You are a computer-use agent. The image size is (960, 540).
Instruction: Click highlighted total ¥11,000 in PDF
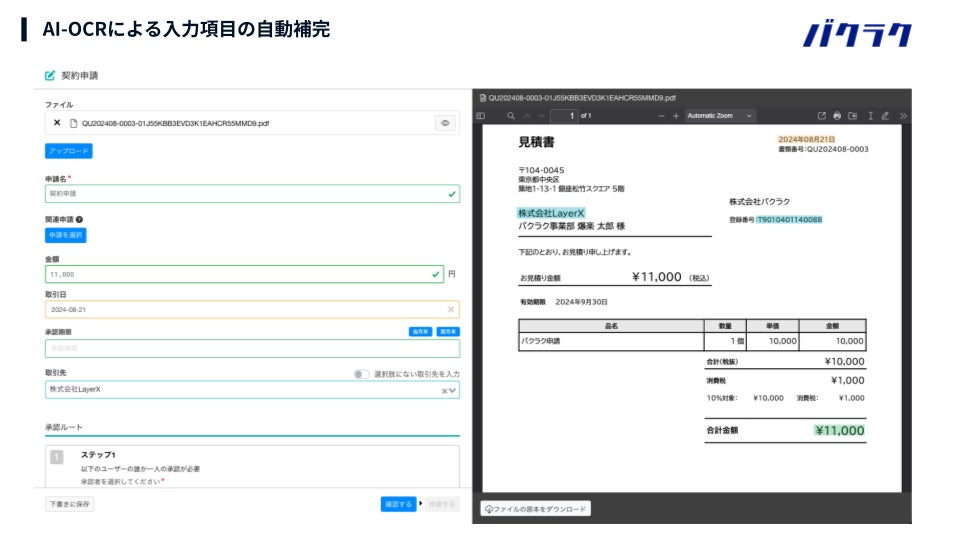tap(839, 430)
